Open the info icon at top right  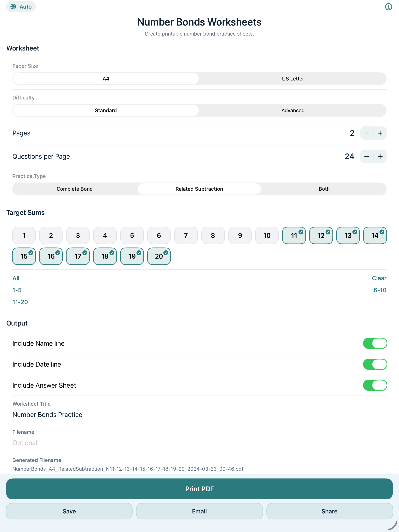coord(388,7)
